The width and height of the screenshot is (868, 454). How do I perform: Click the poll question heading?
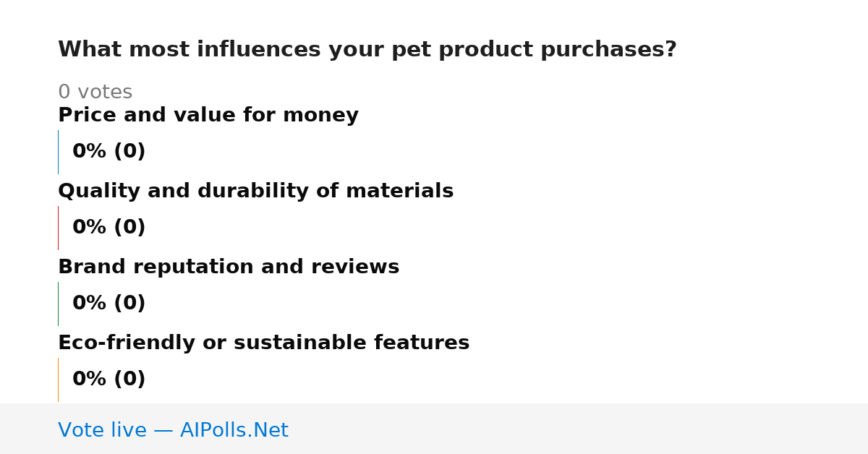click(367, 50)
